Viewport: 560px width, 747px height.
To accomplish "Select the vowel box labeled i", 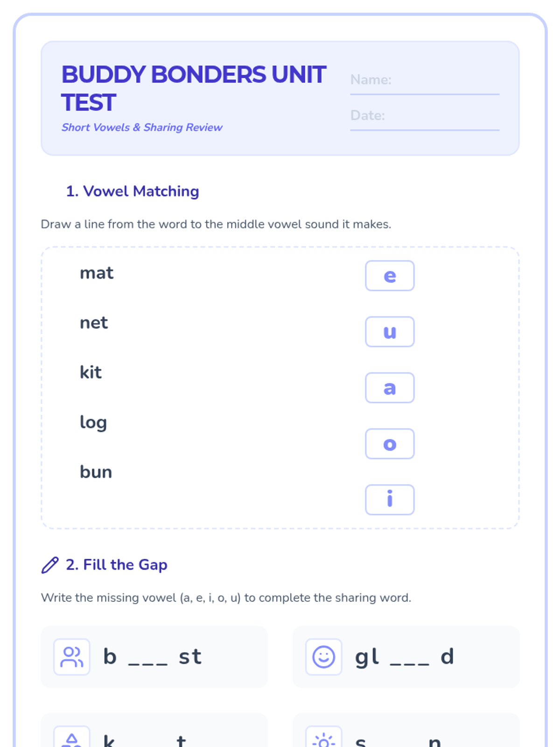I will (390, 500).
